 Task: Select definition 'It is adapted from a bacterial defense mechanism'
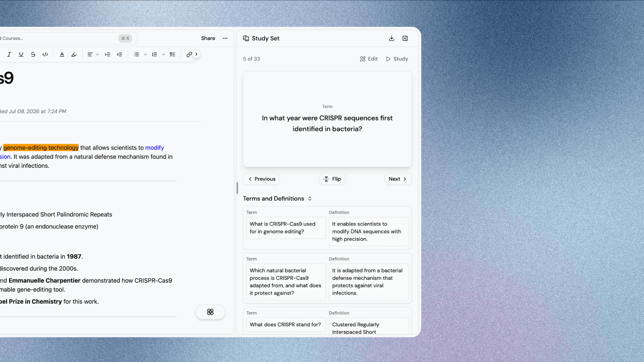369,282
